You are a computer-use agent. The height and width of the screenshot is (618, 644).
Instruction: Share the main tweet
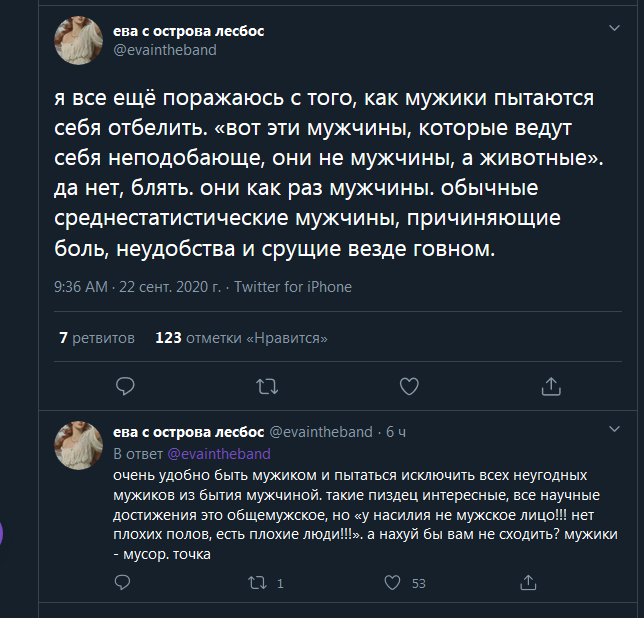(x=550, y=385)
